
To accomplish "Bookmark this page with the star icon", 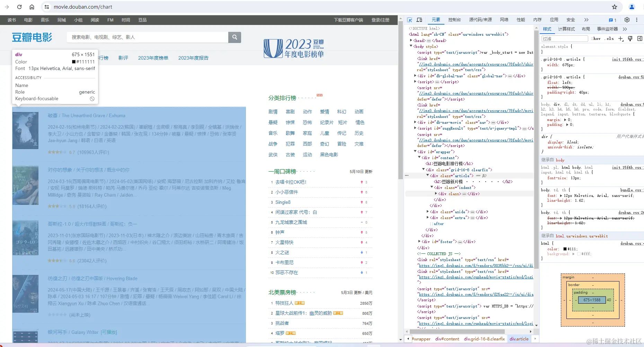I will [x=615, y=7].
